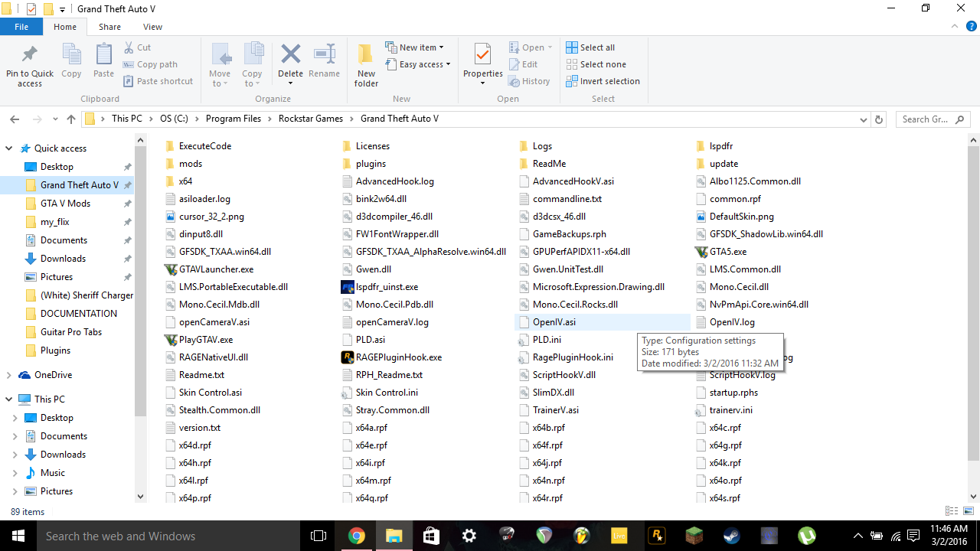This screenshot has width=980, height=551.
Task: Click Pin to Quick access icon
Action: [x=30, y=56]
